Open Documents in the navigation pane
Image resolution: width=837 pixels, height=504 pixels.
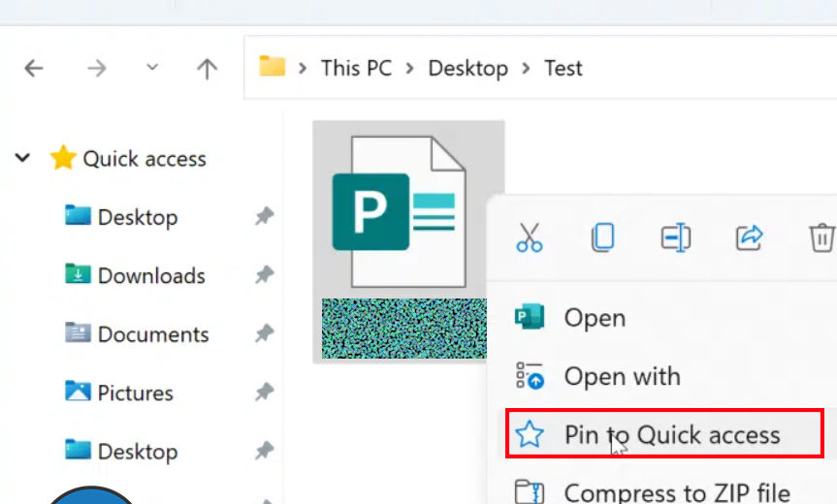pyautogui.click(x=152, y=334)
